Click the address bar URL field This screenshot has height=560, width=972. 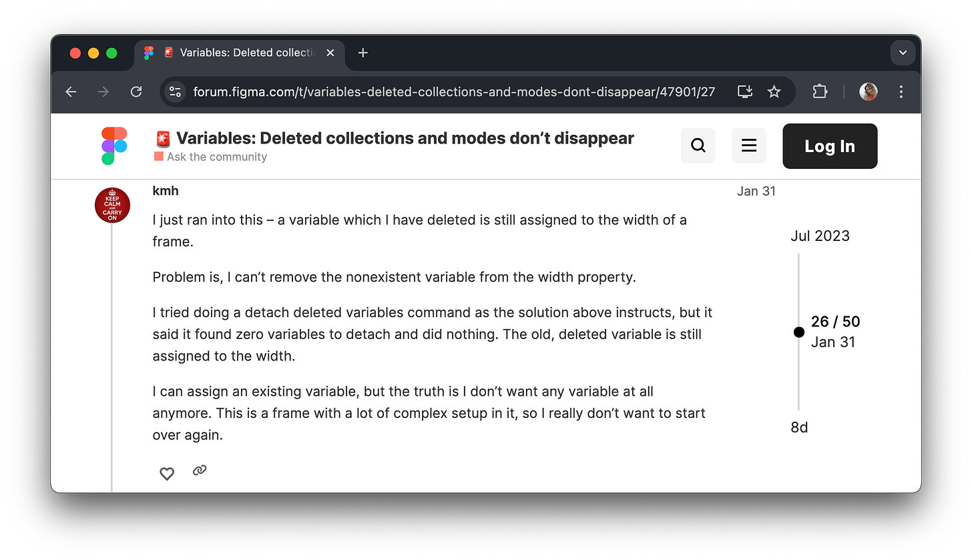[x=454, y=91]
